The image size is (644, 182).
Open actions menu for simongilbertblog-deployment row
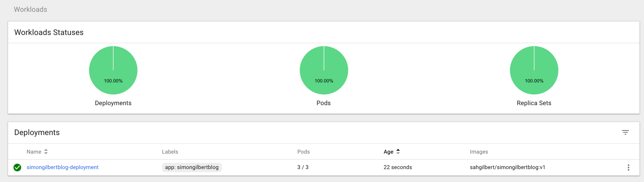point(628,168)
